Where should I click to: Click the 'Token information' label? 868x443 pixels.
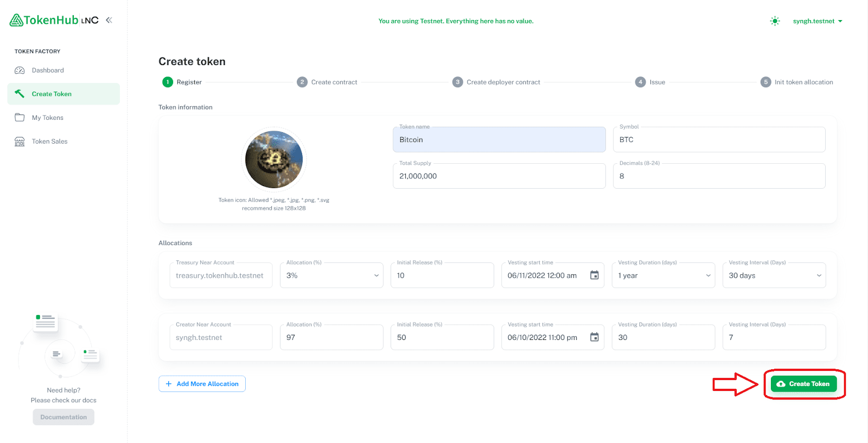click(186, 107)
